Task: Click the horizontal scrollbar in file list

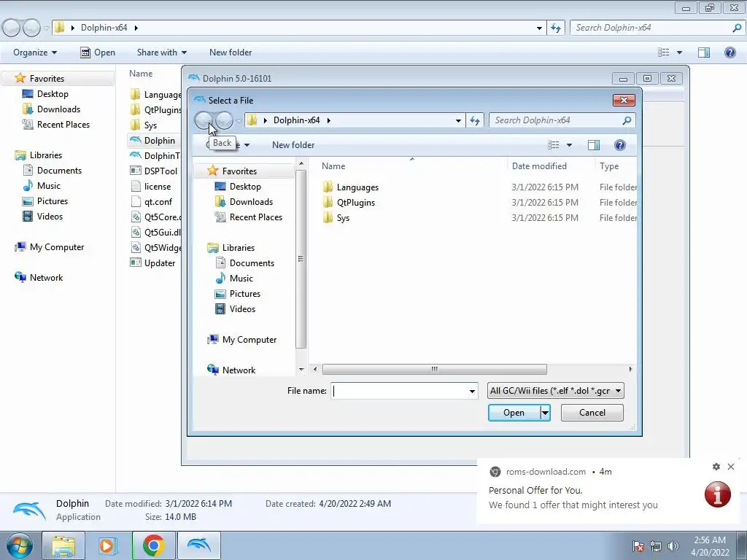Action: (x=435, y=370)
